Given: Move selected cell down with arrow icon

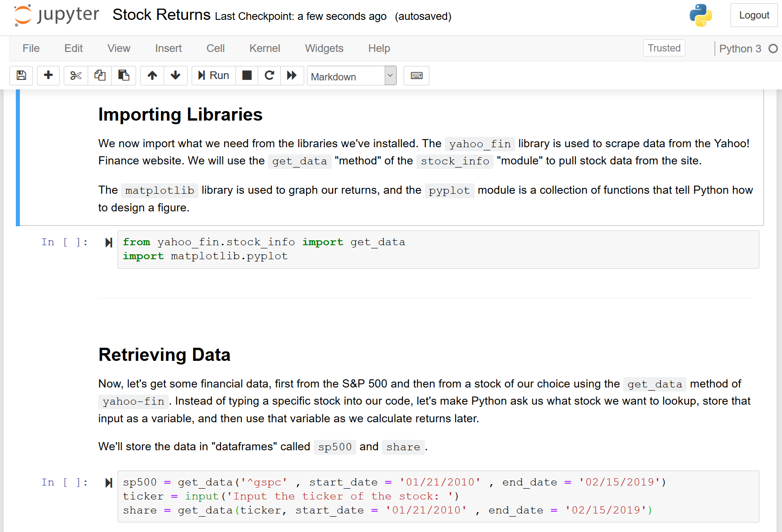Looking at the screenshot, I should point(175,75).
